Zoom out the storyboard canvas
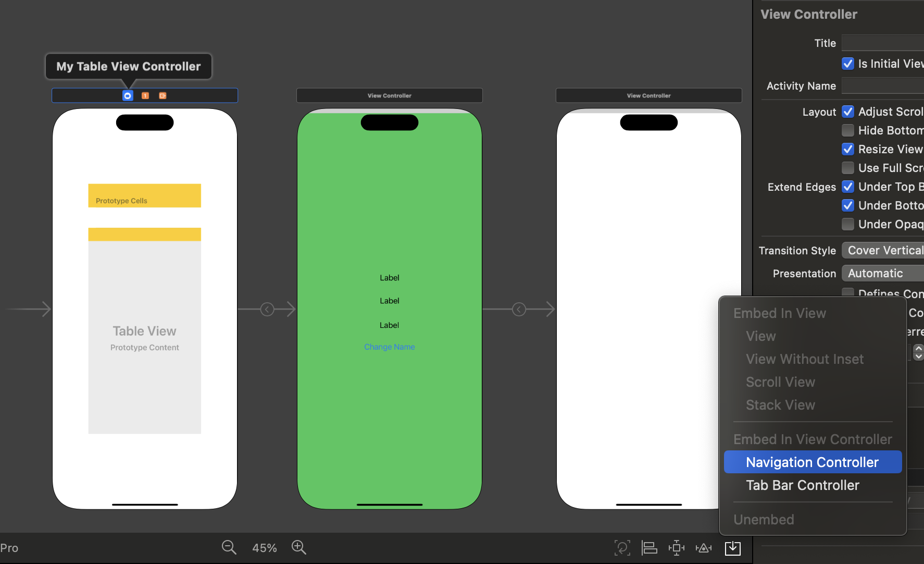This screenshot has width=924, height=564. (x=229, y=547)
